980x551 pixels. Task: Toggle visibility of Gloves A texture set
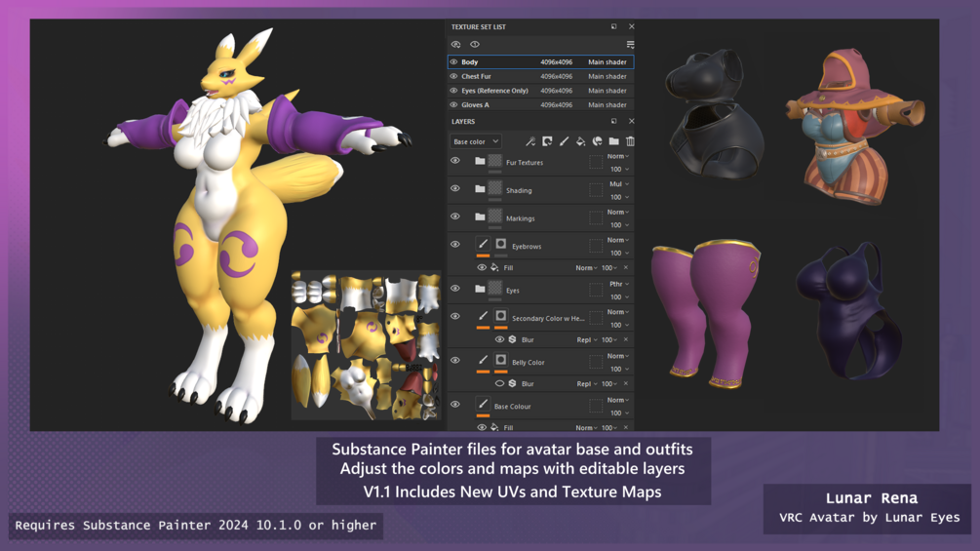point(453,105)
